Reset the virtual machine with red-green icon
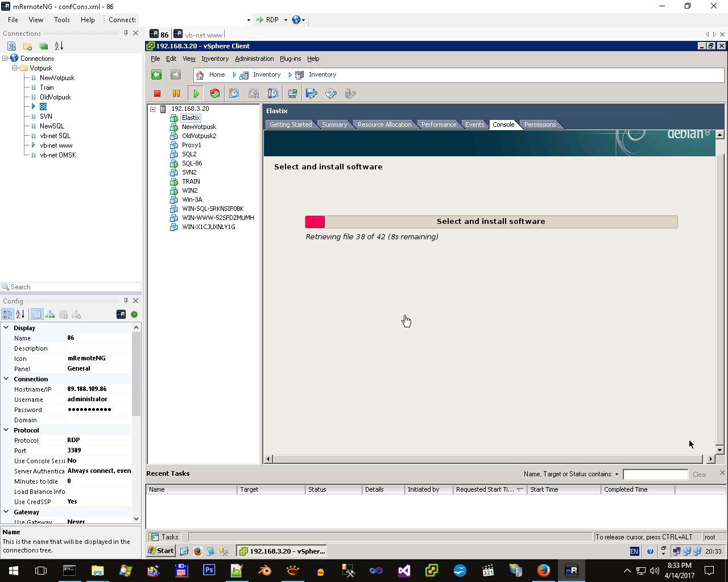This screenshot has width=728, height=582. [x=215, y=94]
